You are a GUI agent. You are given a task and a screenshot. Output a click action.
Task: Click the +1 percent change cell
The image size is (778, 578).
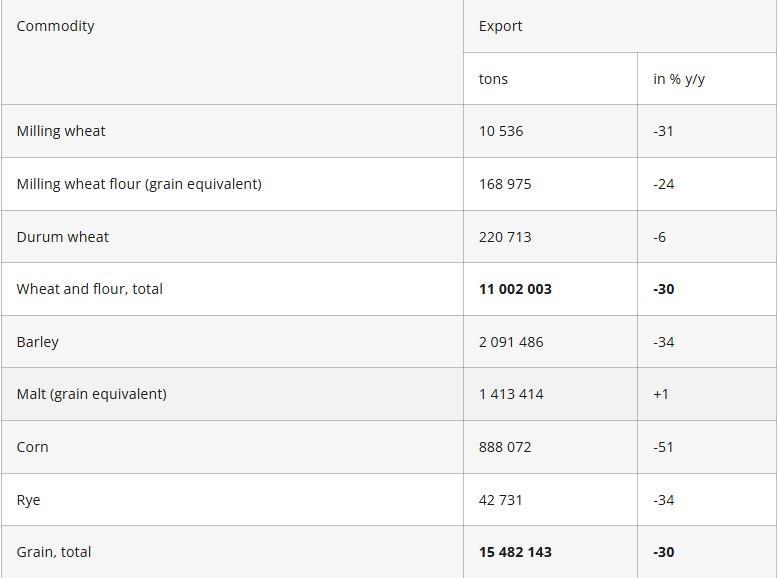[661, 394]
